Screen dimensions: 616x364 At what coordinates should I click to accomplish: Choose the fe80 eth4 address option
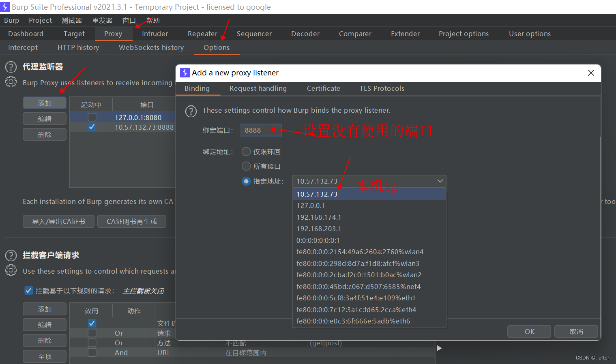369,310
